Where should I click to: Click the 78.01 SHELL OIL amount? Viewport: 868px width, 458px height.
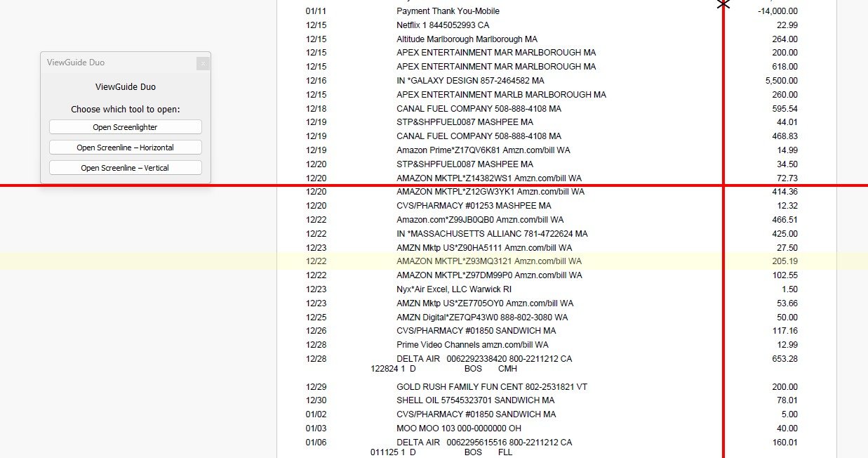[x=787, y=400]
